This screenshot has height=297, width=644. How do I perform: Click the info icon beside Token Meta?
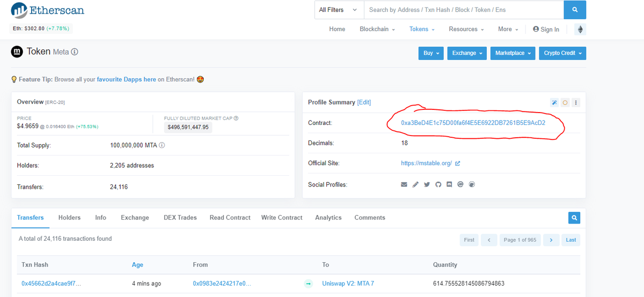[x=75, y=52]
